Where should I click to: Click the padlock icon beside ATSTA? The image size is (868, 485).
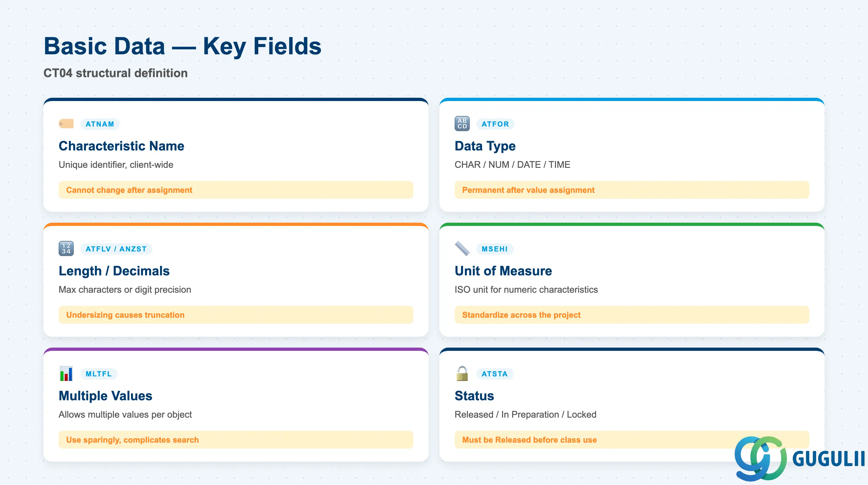pos(462,373)
